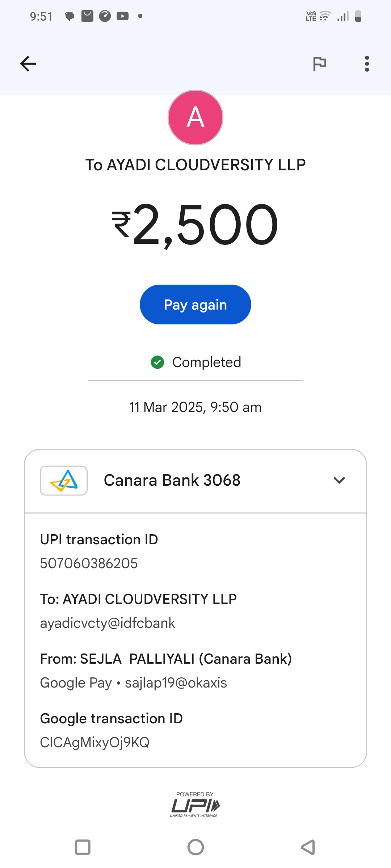391x868 pixels.
Task: Tap the Canara Bank 3068 header
Action: [x=172, y=480]
